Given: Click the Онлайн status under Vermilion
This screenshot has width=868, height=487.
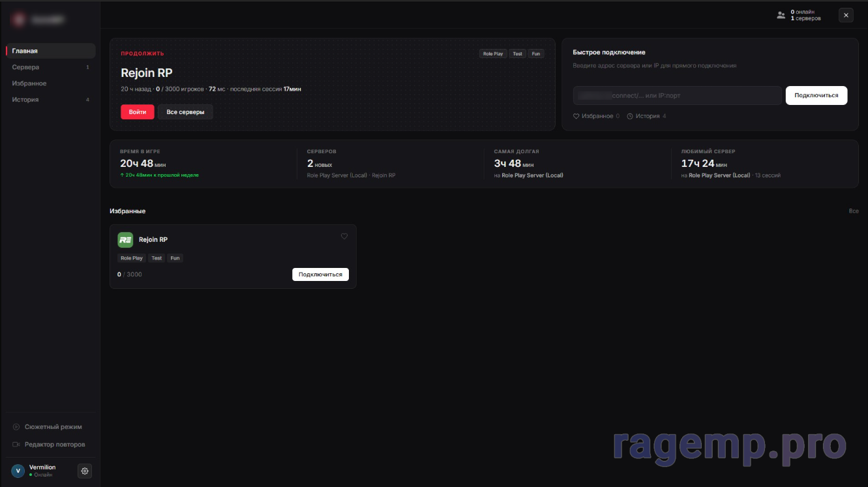Looking at the screenshot, I should pyautogui.click(x=40, y=475).
